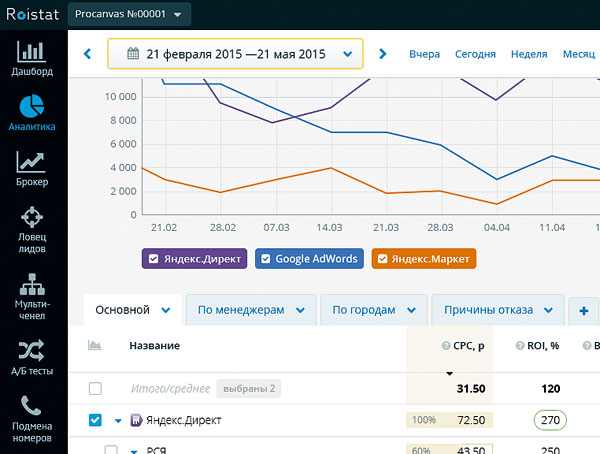Select the Неделя period link

point(529,54)
